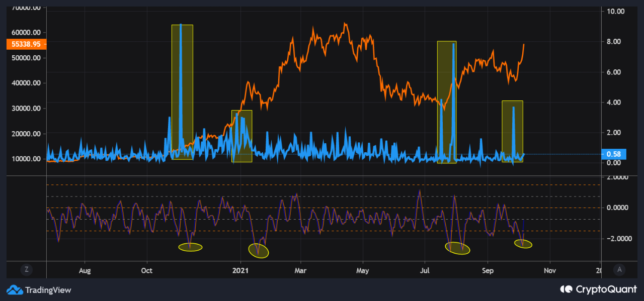Click the Oct label on time axis
The width and height of the screenshot is (644, 301).
[147, 270]
